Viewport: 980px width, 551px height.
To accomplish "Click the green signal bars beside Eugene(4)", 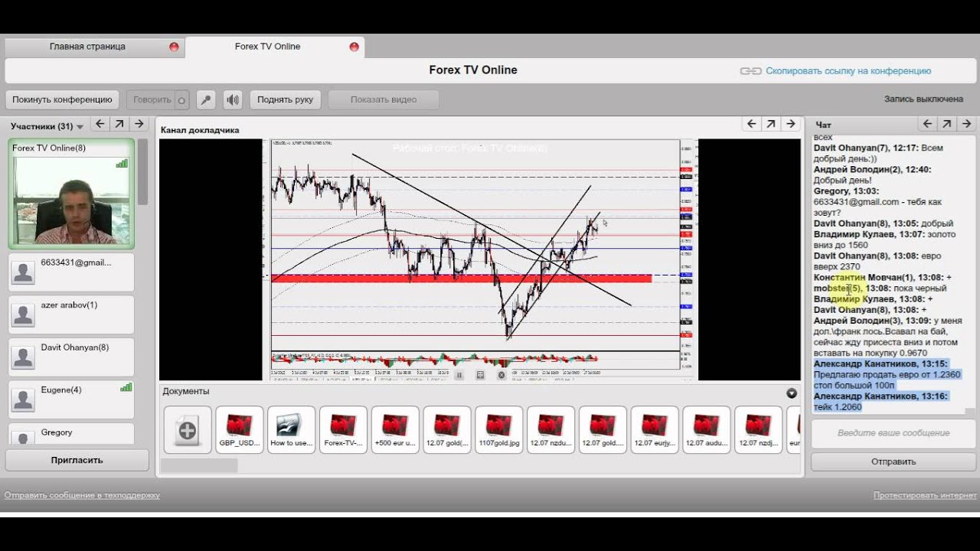I will pos(126,388).
